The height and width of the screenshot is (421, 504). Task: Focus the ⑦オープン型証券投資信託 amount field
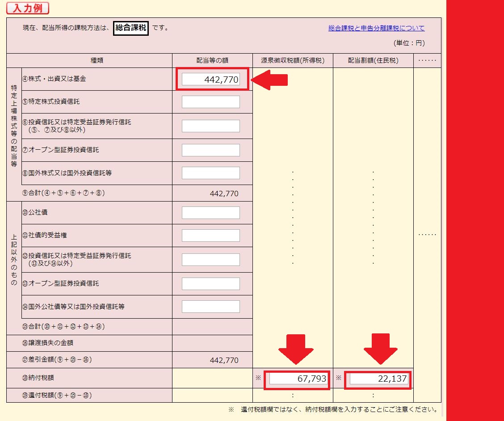(x=211, y=150)
